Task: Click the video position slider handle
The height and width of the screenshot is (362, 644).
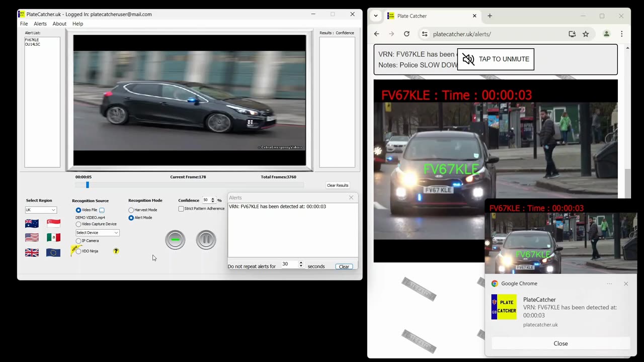Action: click(x=87, y=185)
